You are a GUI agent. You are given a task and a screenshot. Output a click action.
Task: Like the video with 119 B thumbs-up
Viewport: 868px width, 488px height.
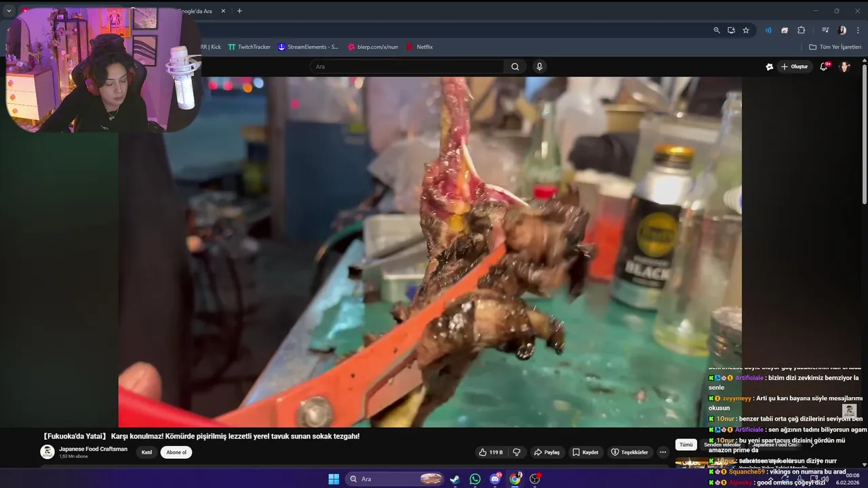tap(490, 452)
